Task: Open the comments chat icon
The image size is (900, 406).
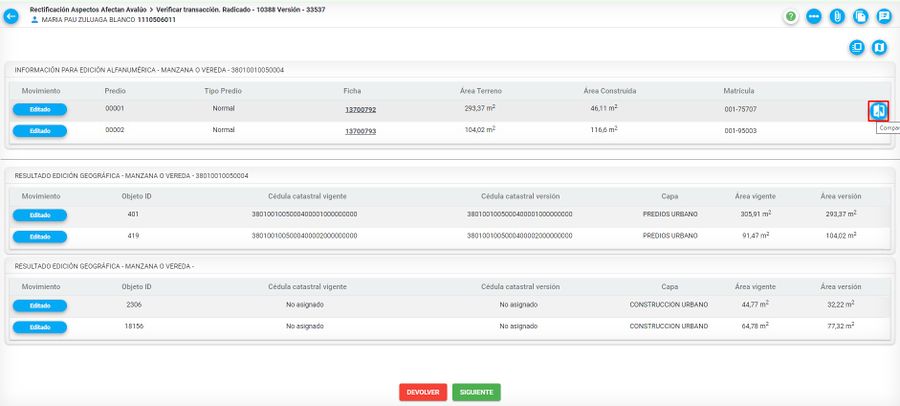Action: tap(883, 16)
